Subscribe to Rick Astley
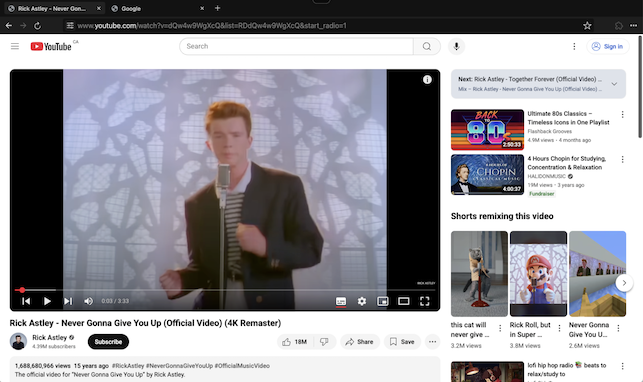 point(108,341)
